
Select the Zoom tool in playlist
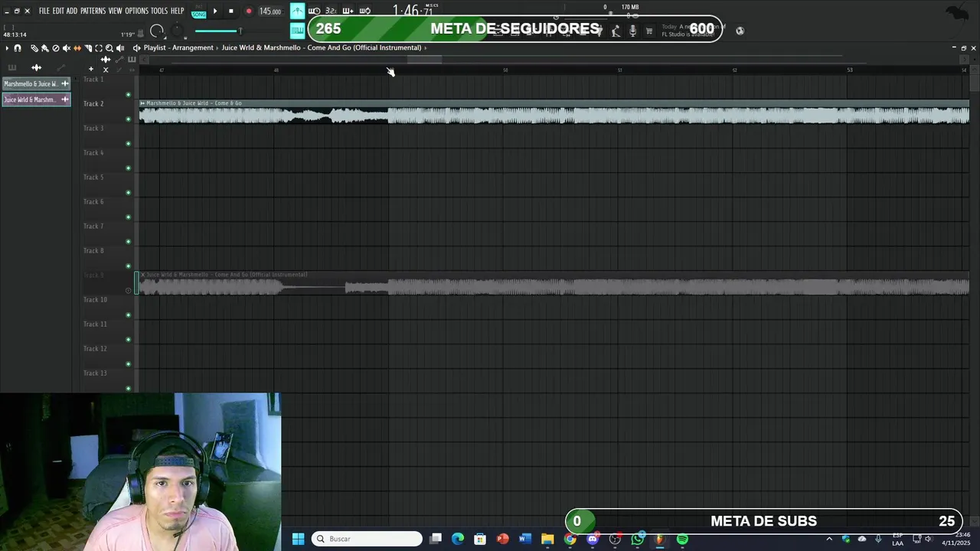click(x=109, y=48)
